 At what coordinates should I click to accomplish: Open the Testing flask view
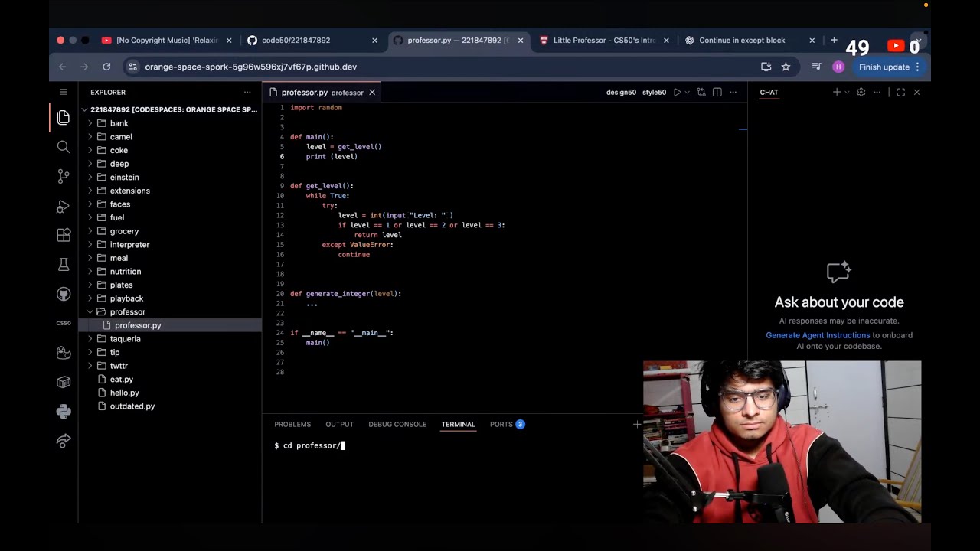pos(64,265)
